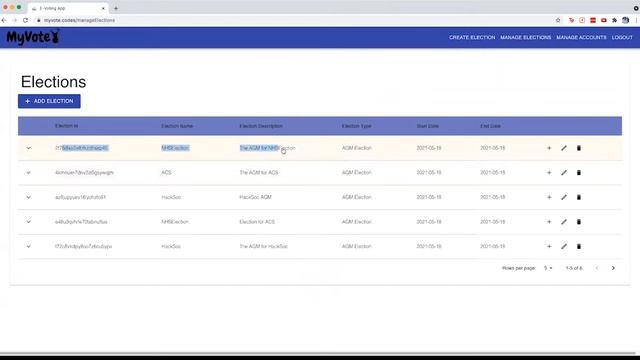
Task: Trash the 'HackSoc AGM' election
Action: tap(579, 197)
